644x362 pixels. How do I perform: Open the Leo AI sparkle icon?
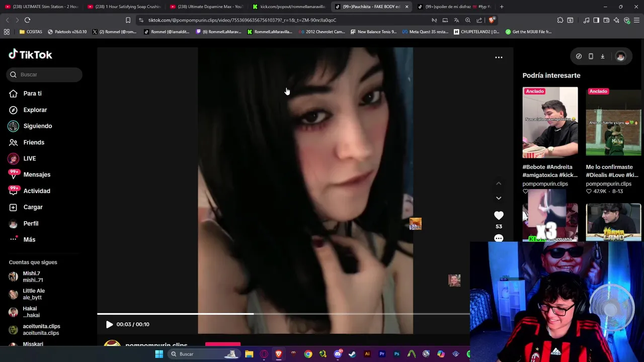[616, 20]
